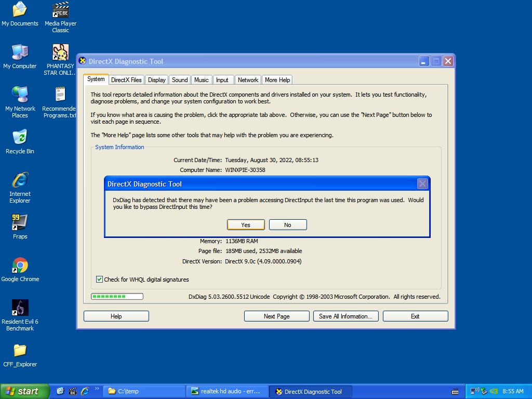Select Recommended Programs.txt file icon
This screenshot has height=399, width=532.
coord(60,102)
